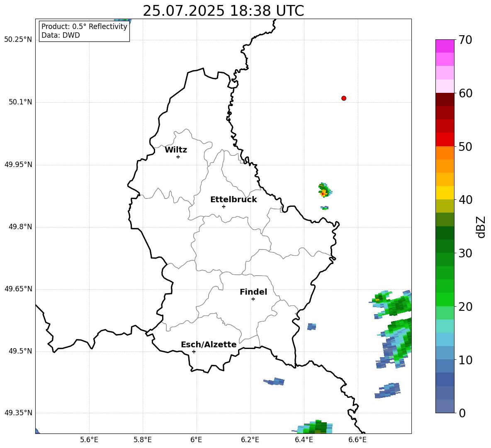Click the 49.95°N latitude label

[x=18, y=165]
